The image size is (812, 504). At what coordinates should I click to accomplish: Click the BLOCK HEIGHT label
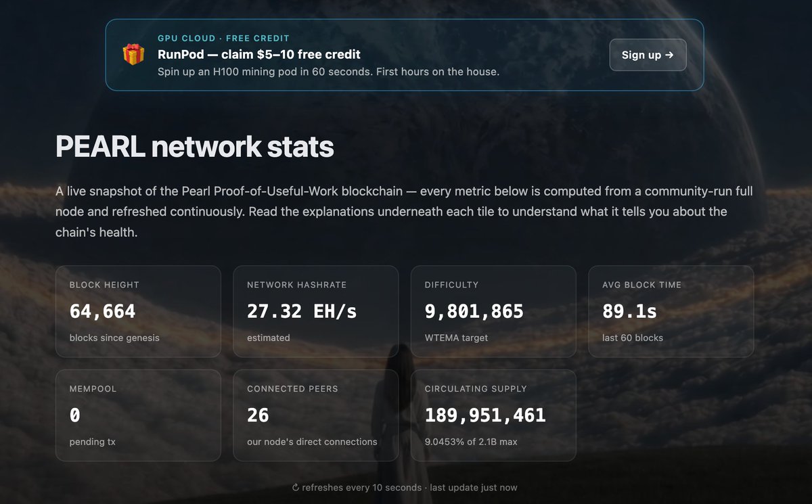coord(104,285)
